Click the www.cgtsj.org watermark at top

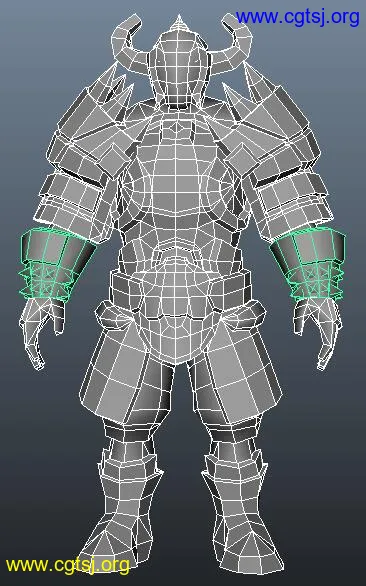298,17
